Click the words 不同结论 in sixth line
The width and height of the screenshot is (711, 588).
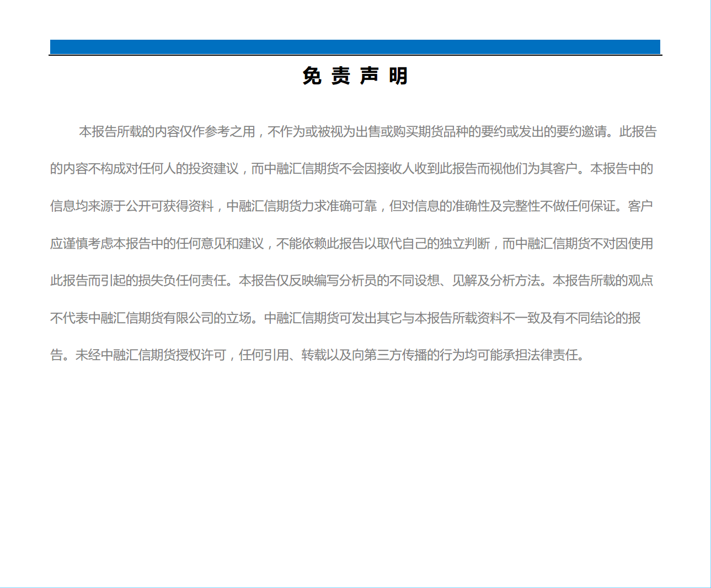(590, 318)
